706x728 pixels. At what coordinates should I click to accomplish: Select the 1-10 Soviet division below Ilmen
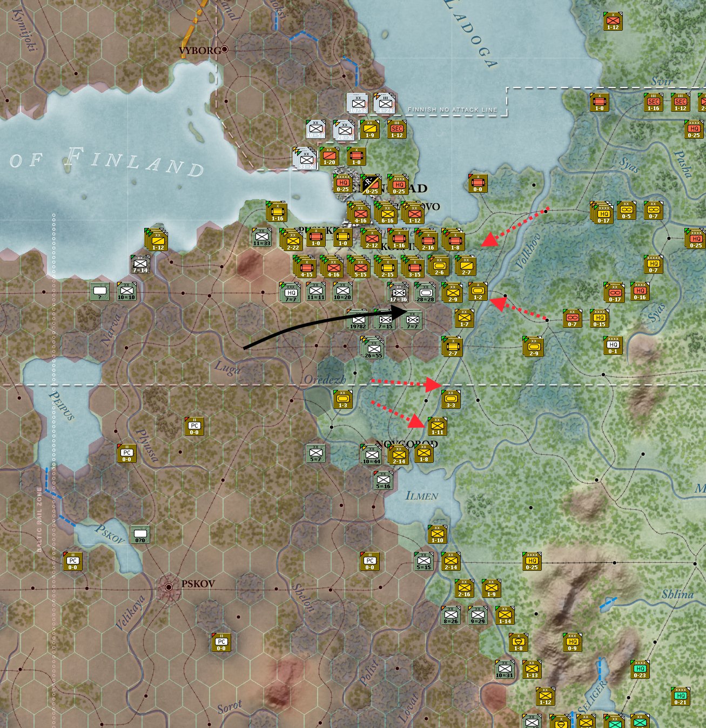[x=438, y=534]
